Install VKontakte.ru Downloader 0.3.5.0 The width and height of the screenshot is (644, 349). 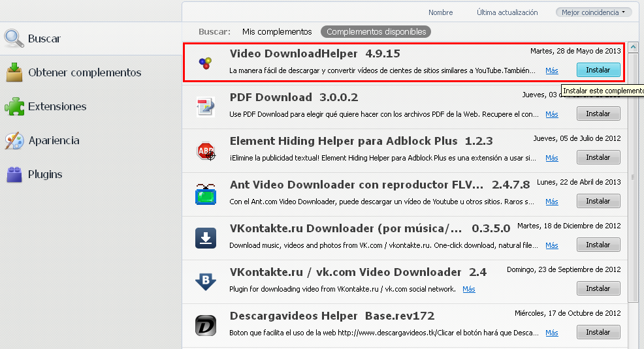coord(598,245)
